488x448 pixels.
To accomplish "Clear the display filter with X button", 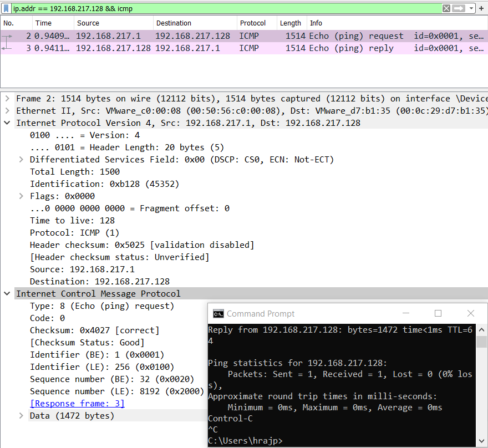I will click(446, 8).
